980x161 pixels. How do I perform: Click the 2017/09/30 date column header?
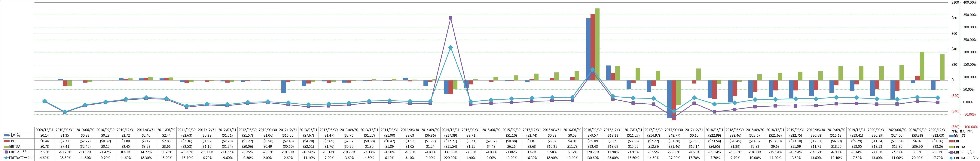[673, 130]
